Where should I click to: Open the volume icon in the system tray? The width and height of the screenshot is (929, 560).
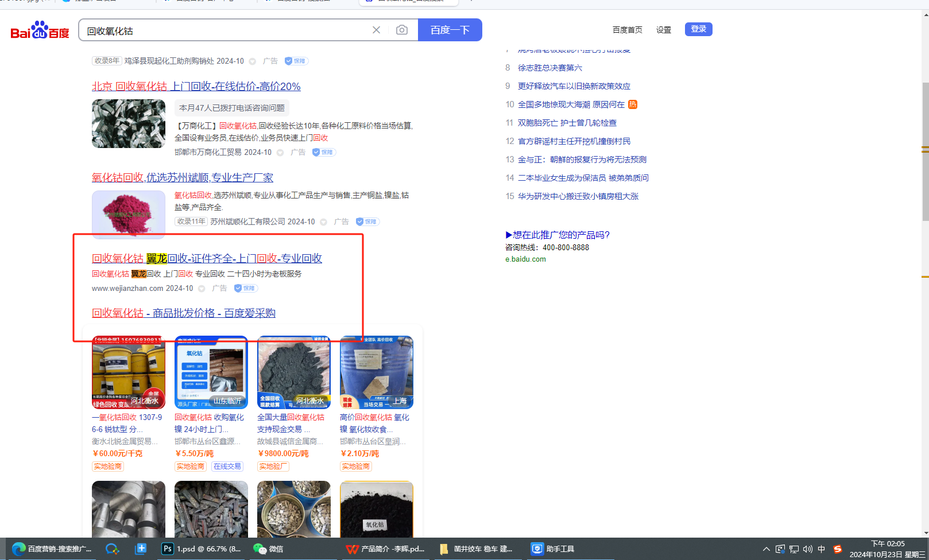[808, 549]
